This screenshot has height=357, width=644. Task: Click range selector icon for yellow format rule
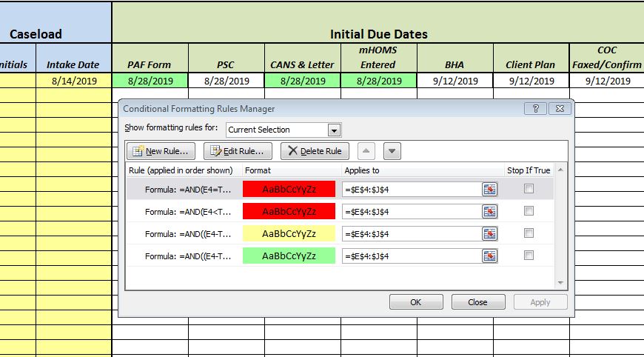click(489, 234)
